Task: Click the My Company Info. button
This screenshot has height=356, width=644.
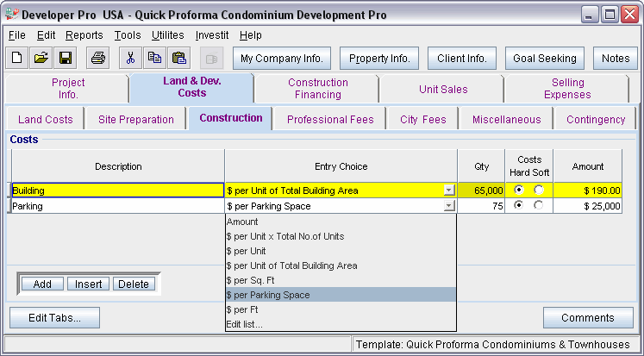Action: click(x=282, y=59)
